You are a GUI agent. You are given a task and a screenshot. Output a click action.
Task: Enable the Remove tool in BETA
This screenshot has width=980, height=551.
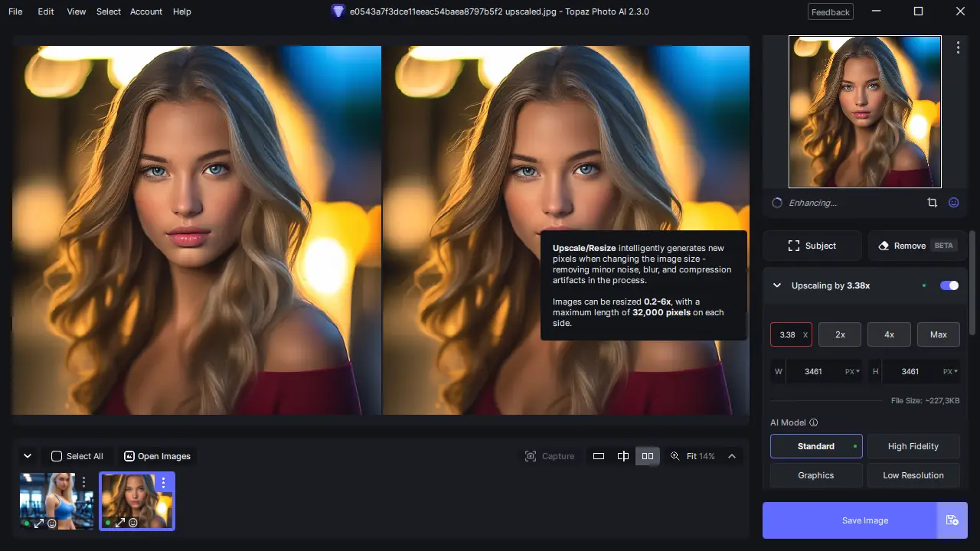coord(916,245)
